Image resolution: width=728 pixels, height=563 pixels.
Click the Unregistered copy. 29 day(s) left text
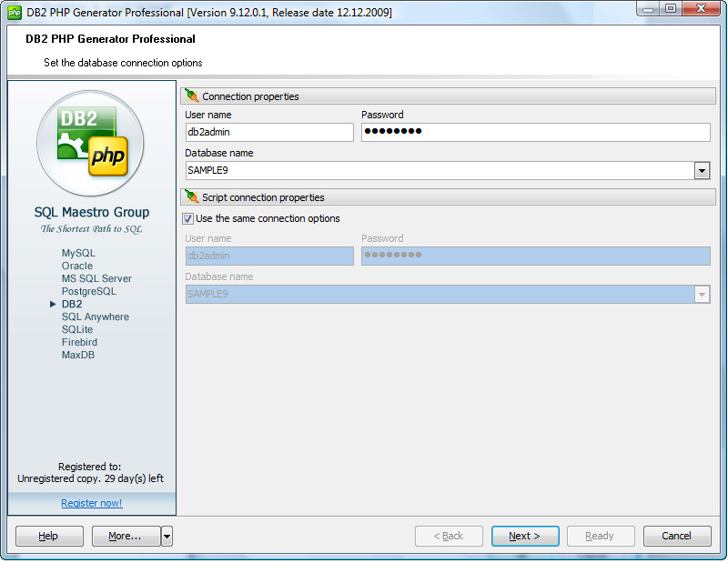point(90,479)
